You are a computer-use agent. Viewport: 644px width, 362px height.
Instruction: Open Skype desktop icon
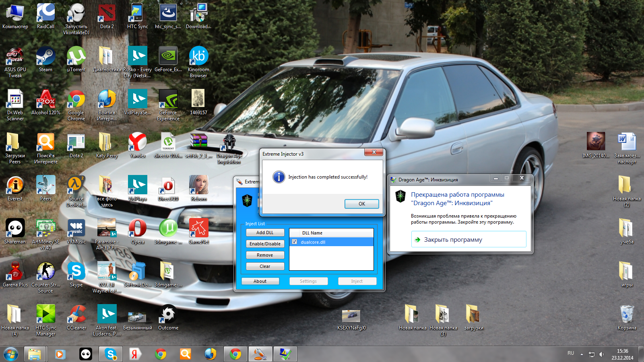(76, 274)
